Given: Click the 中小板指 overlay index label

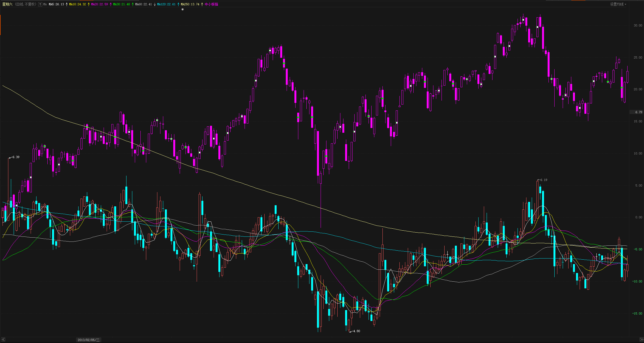Looking at the screenshot, I should (x=211, y=4).
